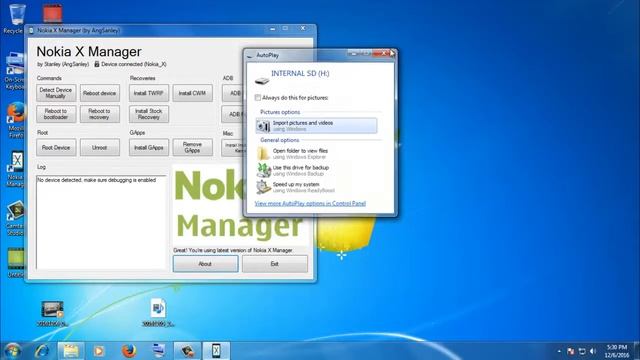Screen dimensions: 640x360
Task: Click the Root Device button
Action: coord(56,147)
